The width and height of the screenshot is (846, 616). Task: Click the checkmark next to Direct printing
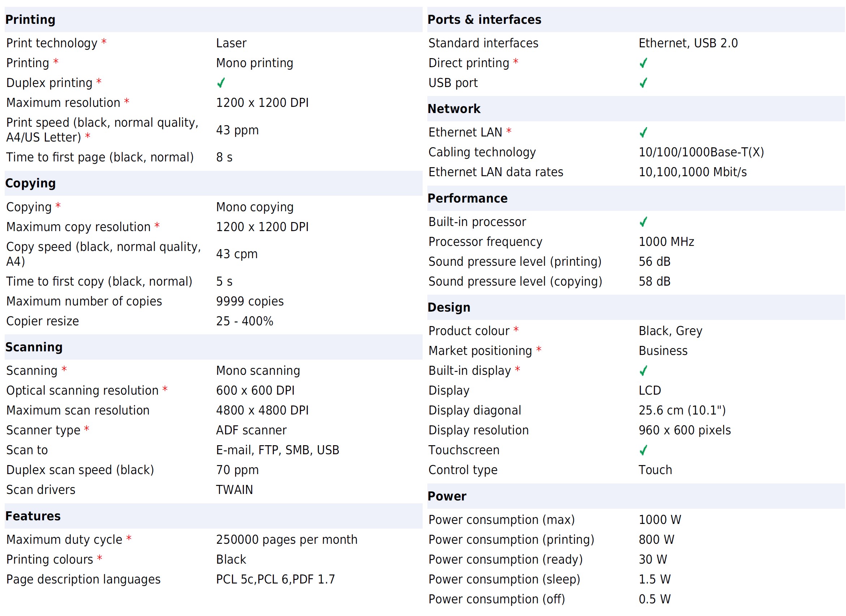(x=643, y=63)
